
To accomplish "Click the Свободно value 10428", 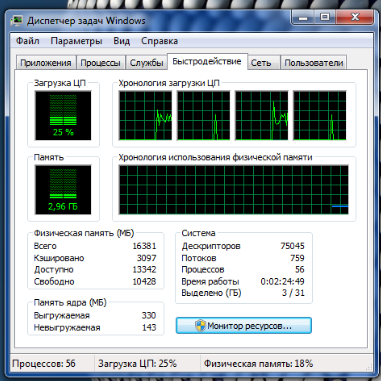I will [144, 281].
